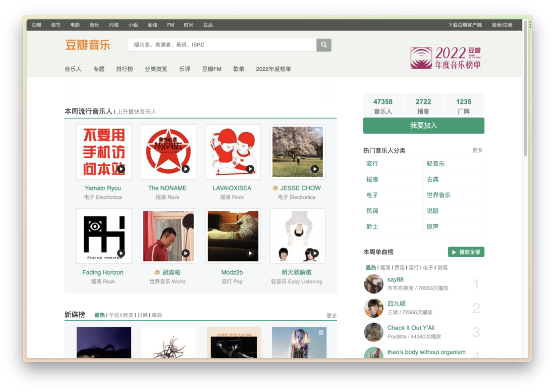Open 爵士 artist category
The image size is (555, 392).
[x=372, y=227]
